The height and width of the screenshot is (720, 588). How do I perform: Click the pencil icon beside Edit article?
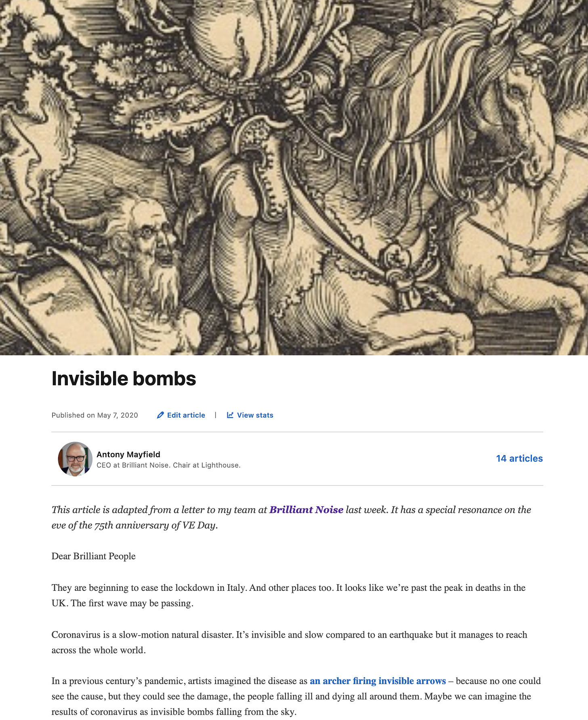[x=160, y=415]
